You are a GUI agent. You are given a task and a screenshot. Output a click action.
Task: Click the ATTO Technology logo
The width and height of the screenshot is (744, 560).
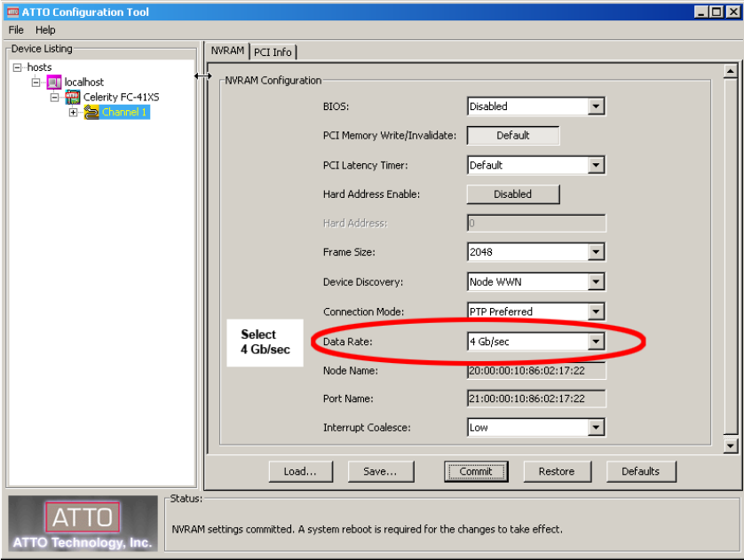pyautogui.click(x=83, y=524)
